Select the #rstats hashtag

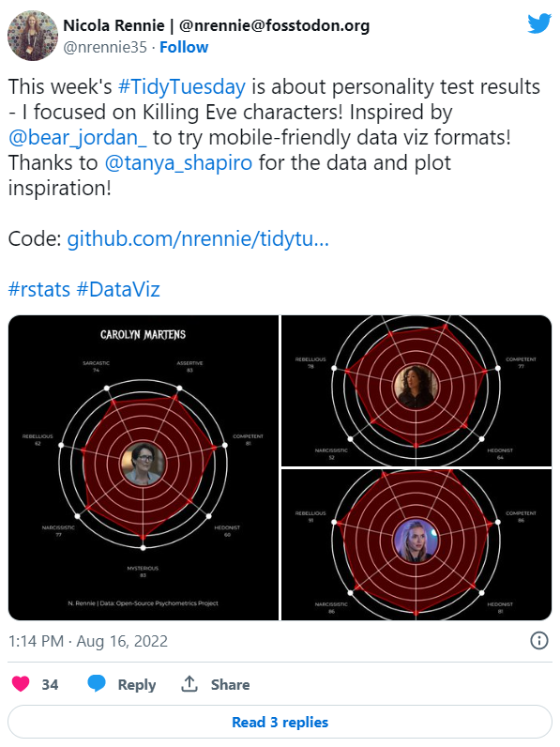[x=39, y=289]
